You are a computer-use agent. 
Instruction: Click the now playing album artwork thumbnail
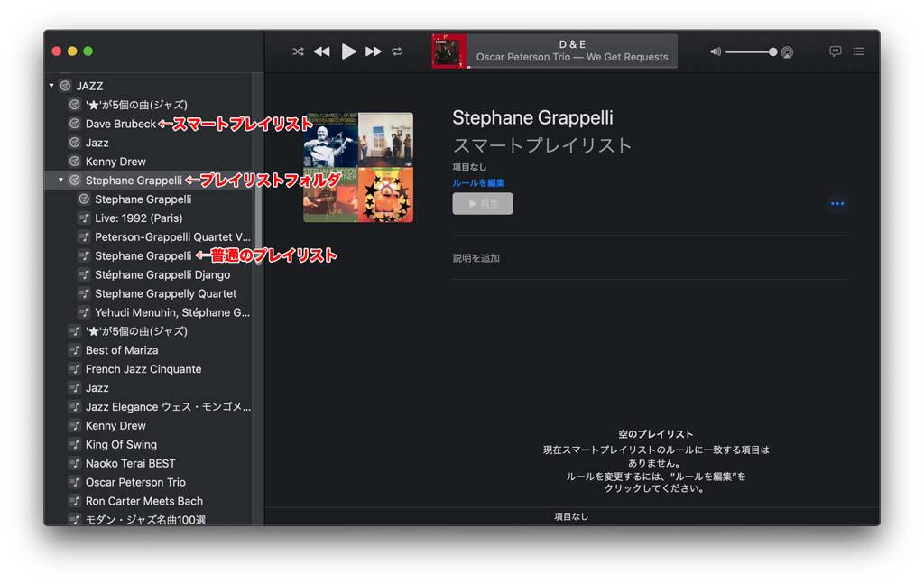click(449, 51)
